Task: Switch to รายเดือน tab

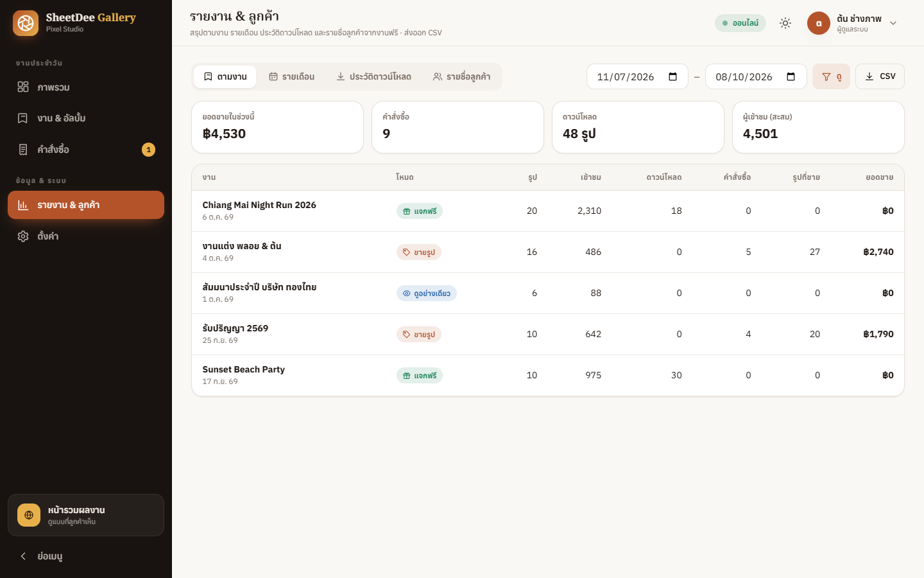Action: (291, 76)
